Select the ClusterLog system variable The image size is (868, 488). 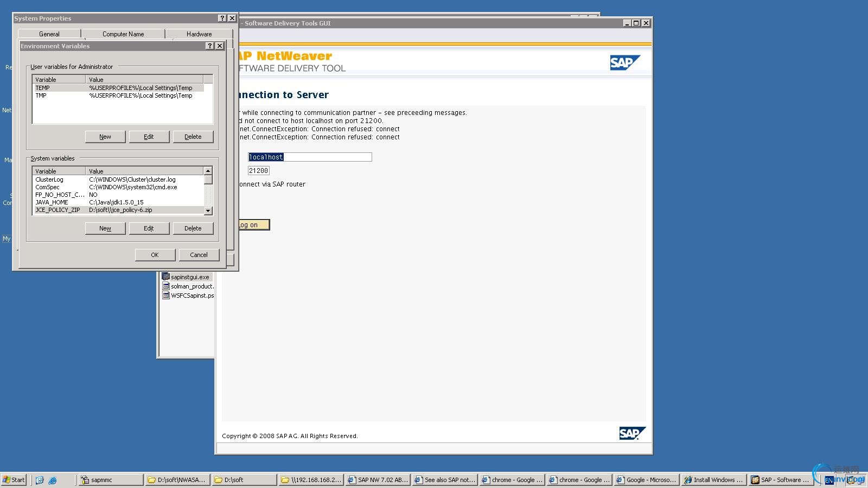(x=118, y=179)
